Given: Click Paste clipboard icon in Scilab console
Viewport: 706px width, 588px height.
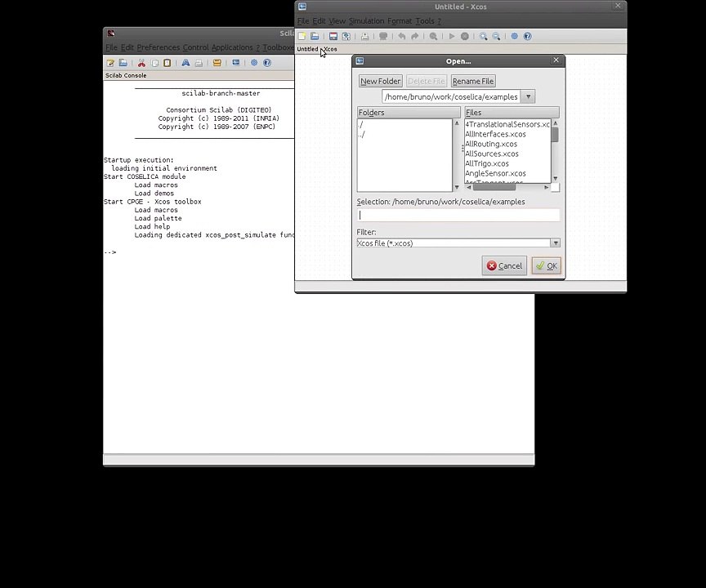Looking at the screenshot, I should tap(167, 63).
